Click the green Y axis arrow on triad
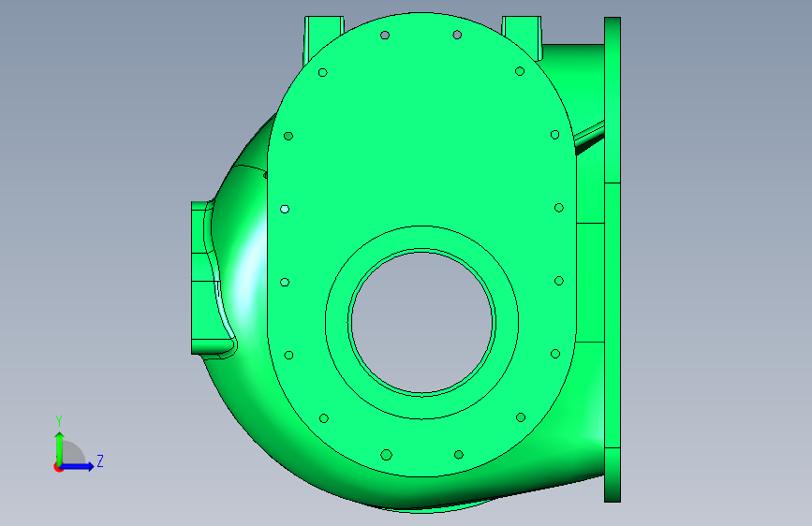This screenshot has width=812, height=526. click(60, 446)
